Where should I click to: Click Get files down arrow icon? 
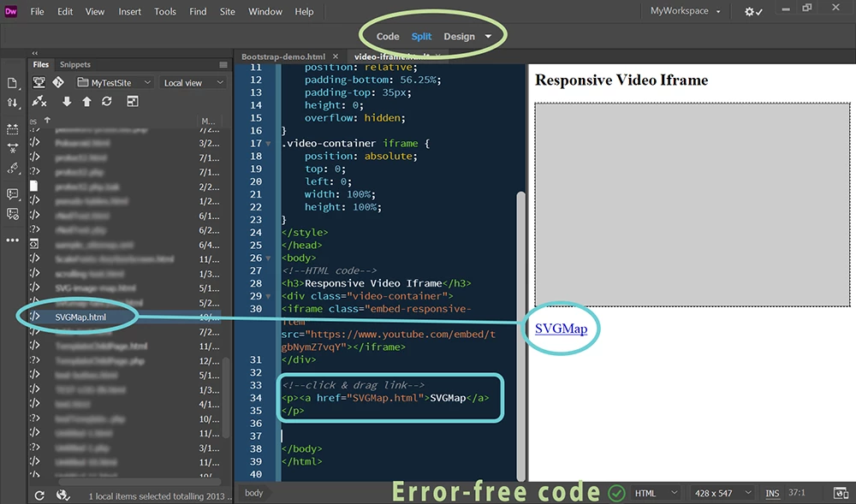click(67, 102)
